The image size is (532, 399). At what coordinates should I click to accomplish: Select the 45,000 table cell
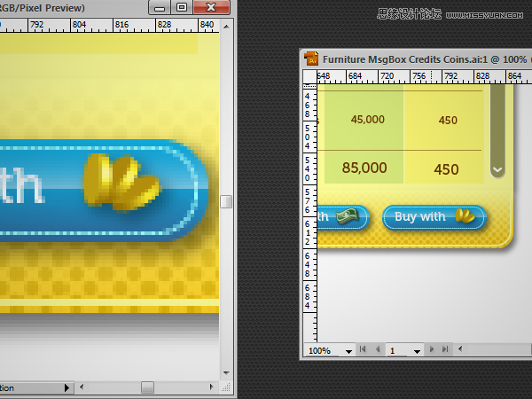tap(364, 120)
